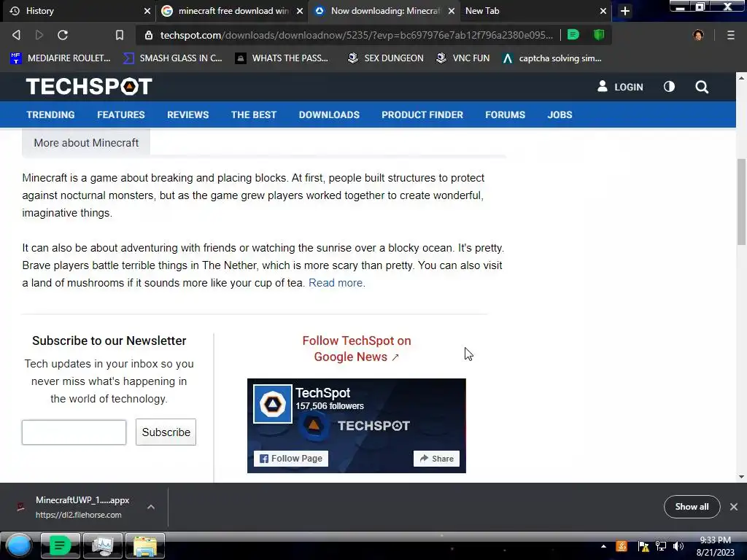This screenshot has width=747, height=560.
Task: Click the newsletter email input field
Action: point(74,432)
